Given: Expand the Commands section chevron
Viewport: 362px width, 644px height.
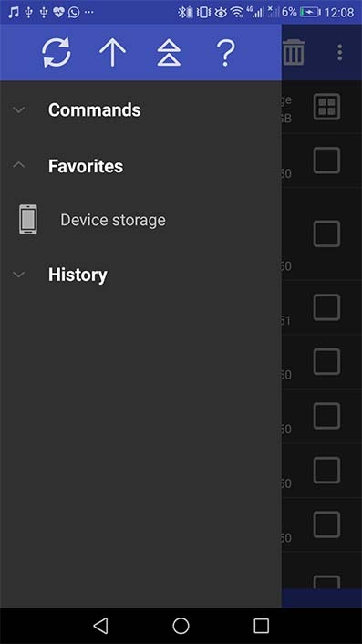Looking at the screenshot, I should [19, 109].
